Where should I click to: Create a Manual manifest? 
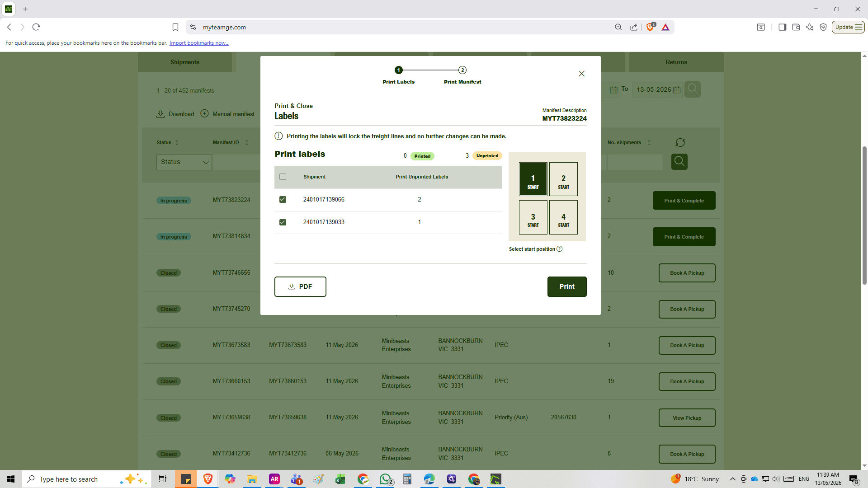228,114
